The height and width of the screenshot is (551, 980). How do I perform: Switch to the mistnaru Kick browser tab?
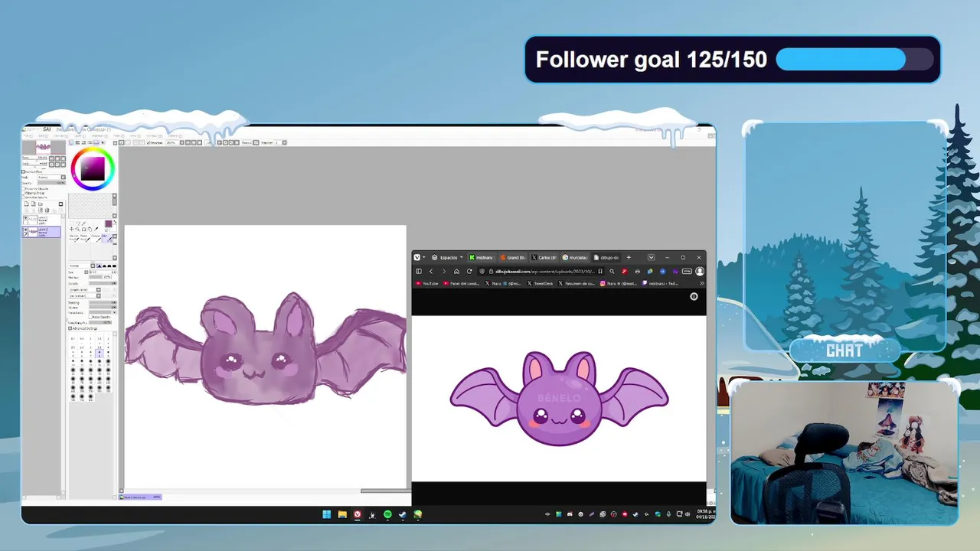(x=482, y=257)
